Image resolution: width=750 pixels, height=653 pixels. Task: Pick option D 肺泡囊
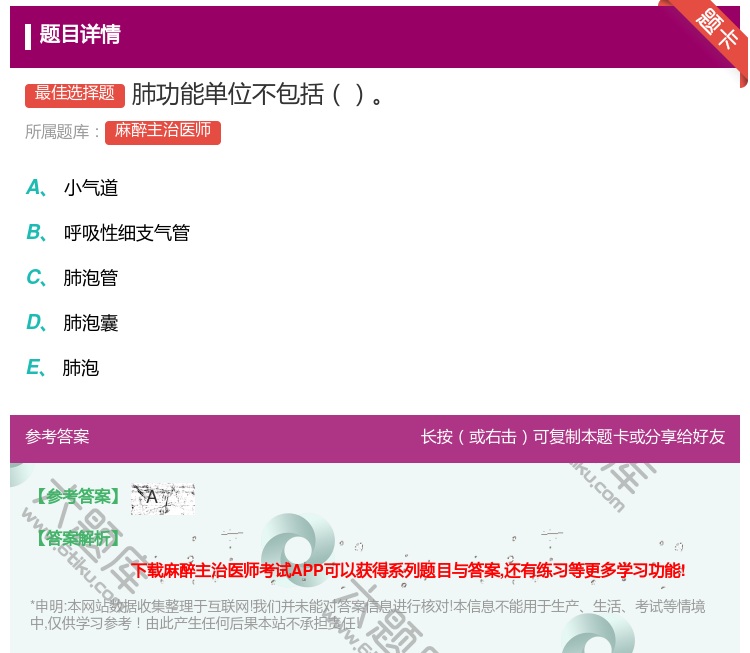point(90,323)
